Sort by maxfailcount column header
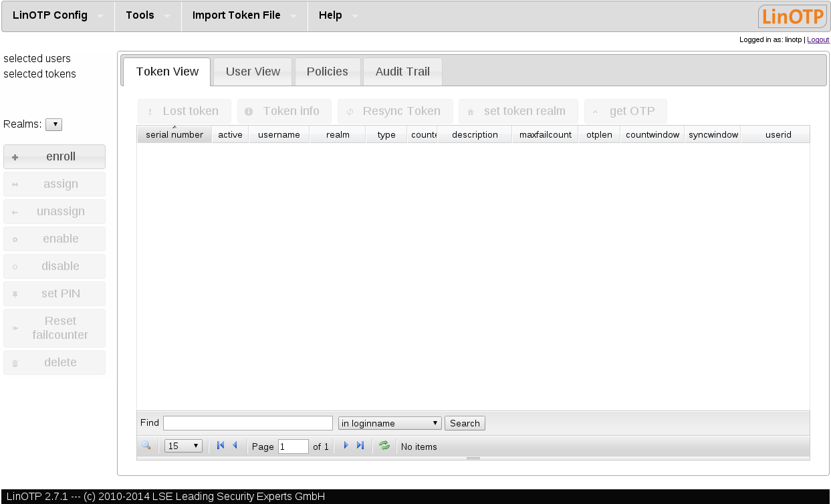Screen dimensions: 831x504 pyautogui.click(x=546, y=134)
